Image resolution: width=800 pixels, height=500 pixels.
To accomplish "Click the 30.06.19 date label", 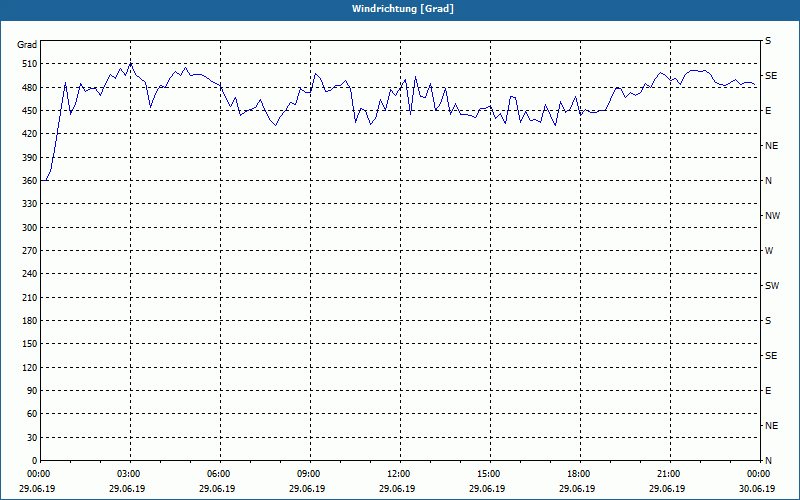I will pos(757,488).
